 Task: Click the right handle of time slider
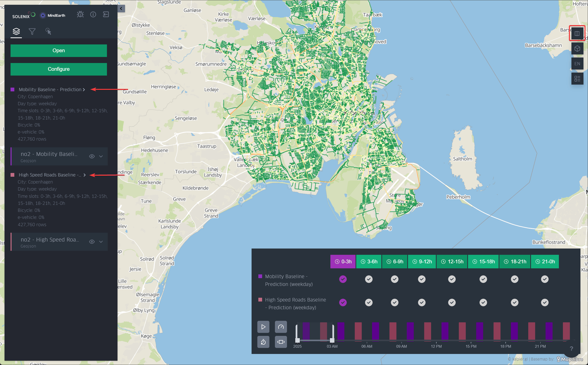click(332, 340)
